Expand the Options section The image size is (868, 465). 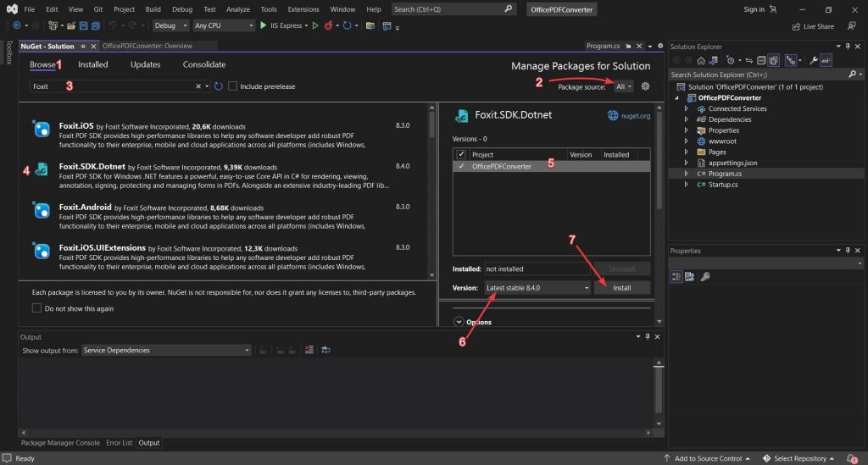(459, 322)
